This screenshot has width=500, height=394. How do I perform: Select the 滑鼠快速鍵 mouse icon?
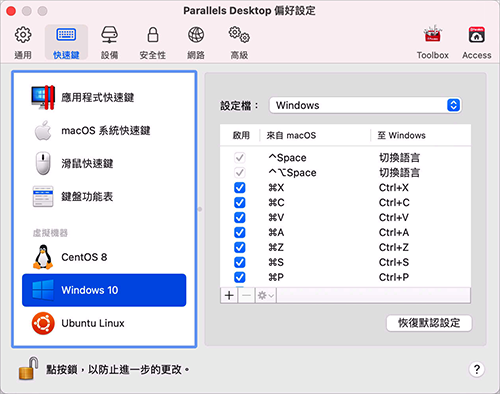(x=43, y=163)
